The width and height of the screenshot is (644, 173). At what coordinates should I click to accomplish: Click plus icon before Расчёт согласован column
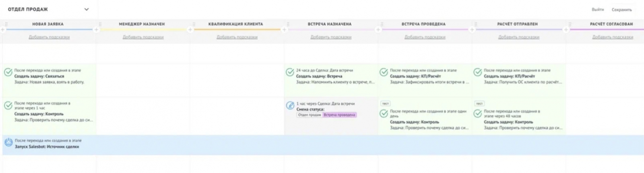[x=566, y=30]
